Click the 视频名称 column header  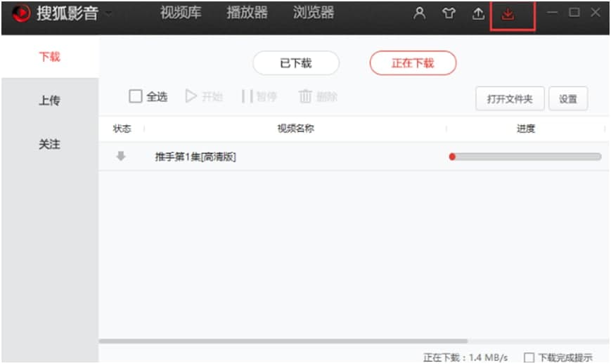point(296,129)
